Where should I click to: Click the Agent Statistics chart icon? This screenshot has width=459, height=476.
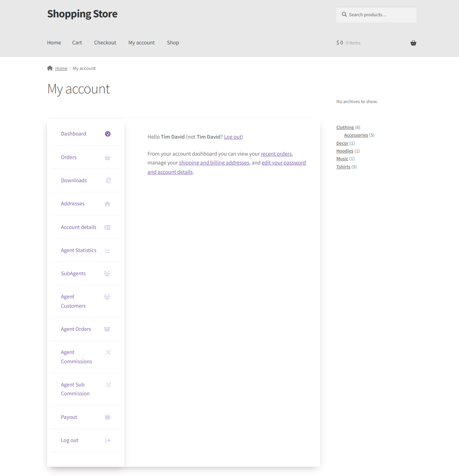click(108, 251)
